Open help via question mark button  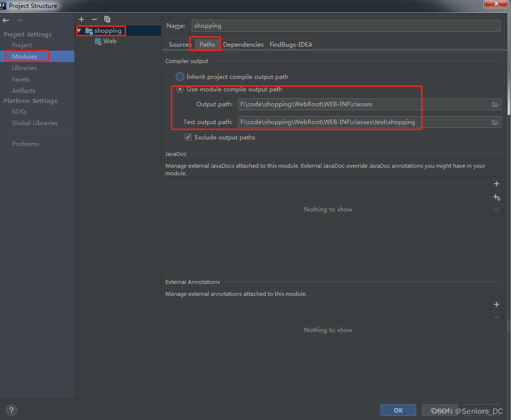click(11, 410)
